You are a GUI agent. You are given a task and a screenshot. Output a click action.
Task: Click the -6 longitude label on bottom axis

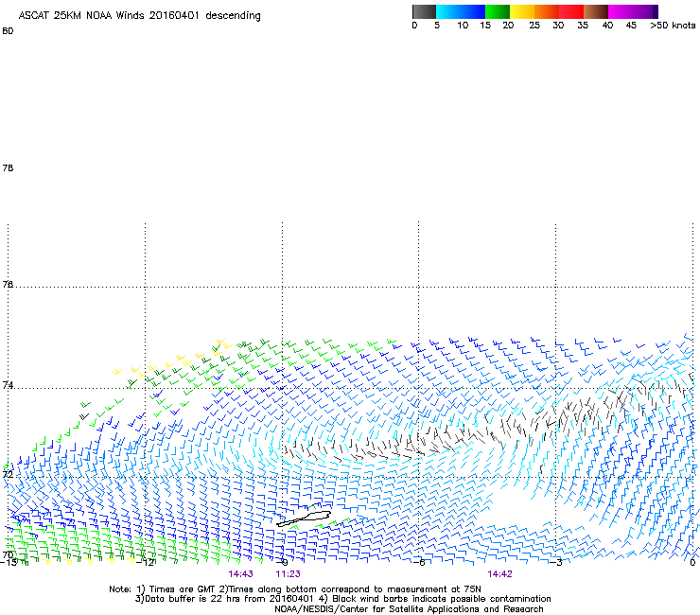[x=419, y=562]
